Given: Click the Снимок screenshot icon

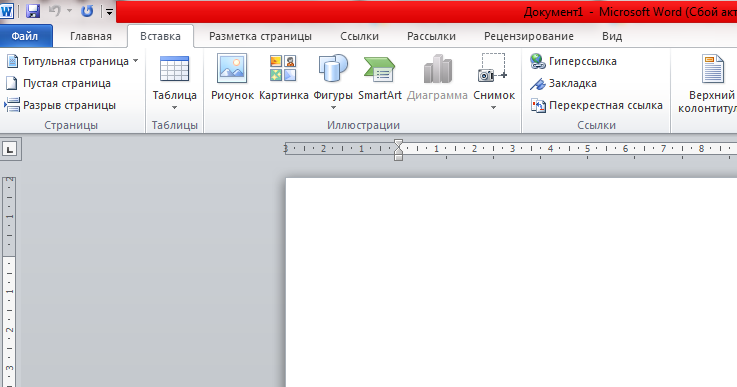Looking at the screenshot, I should click(493, 68).
